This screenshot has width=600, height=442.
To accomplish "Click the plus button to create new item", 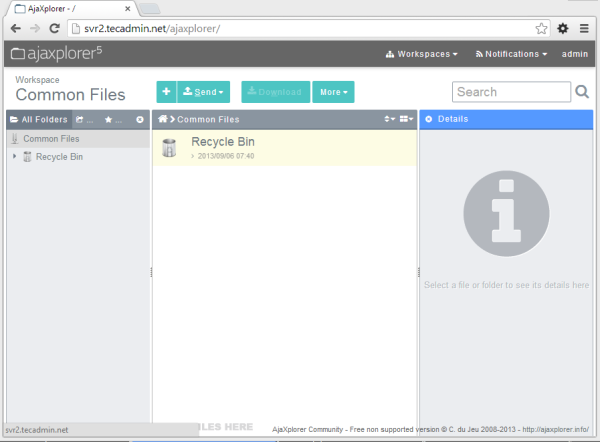I will point(166,92).
